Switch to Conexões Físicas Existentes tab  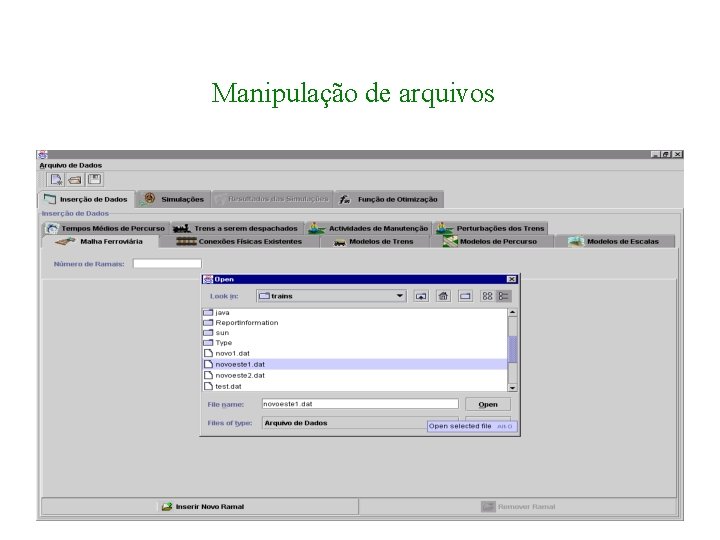(239, 242)
